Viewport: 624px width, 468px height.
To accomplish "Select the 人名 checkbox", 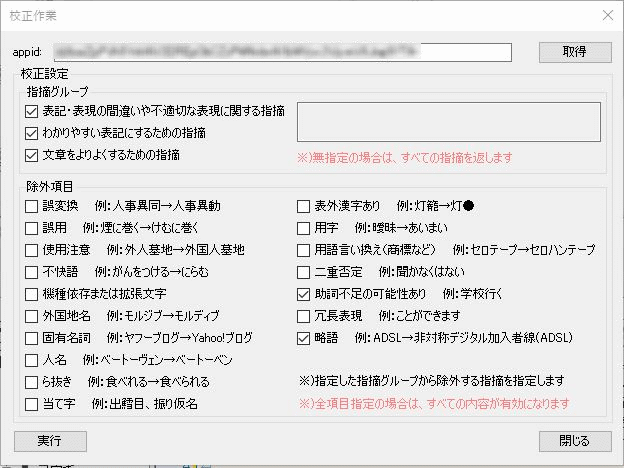I will 31,361.
